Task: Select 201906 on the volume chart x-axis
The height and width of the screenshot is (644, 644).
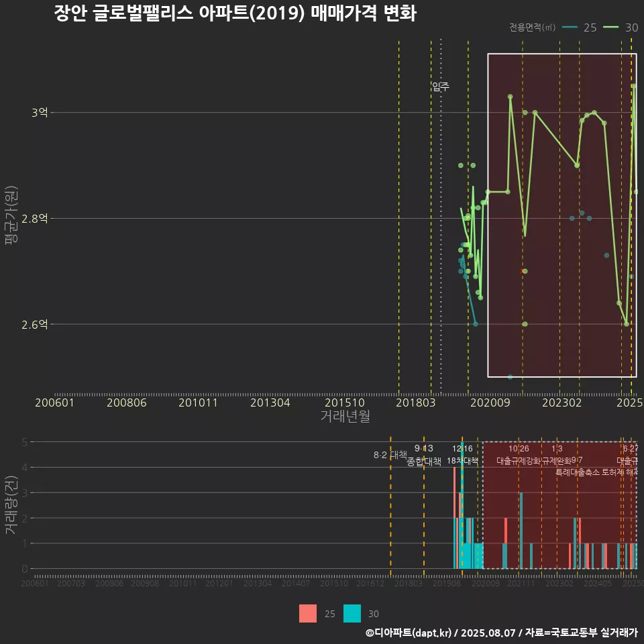Action: 447,583
